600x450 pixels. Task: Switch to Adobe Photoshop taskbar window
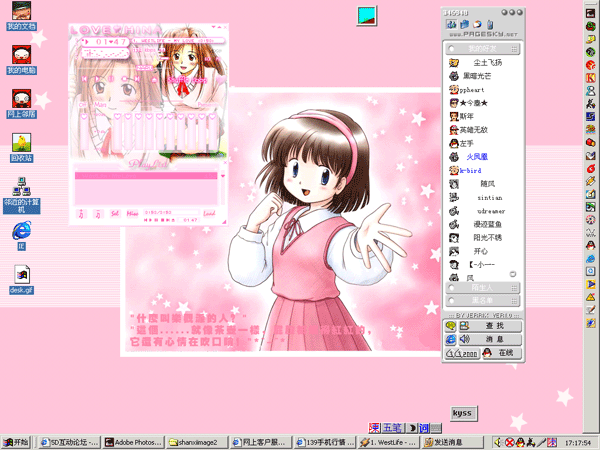click(x=137, y=441)
